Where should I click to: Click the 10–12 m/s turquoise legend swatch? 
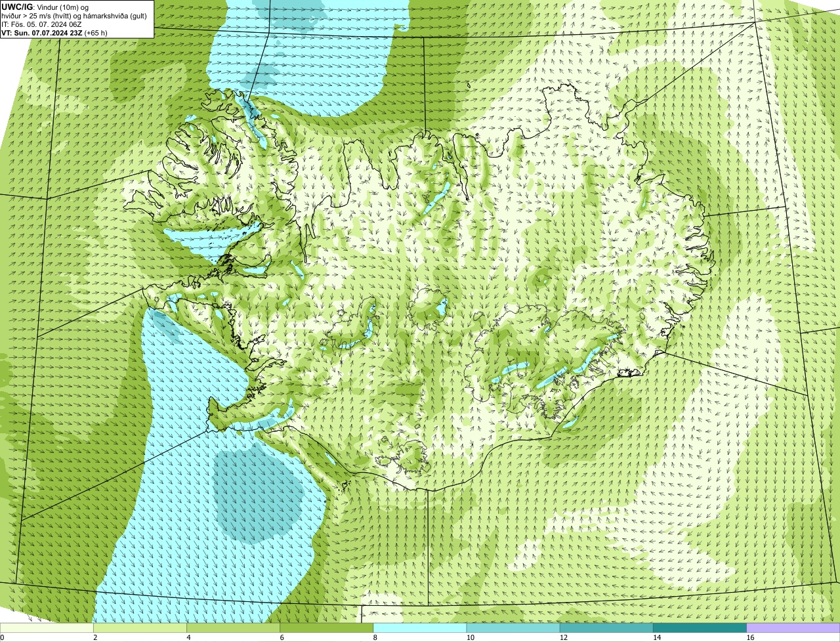pos(513,628)
